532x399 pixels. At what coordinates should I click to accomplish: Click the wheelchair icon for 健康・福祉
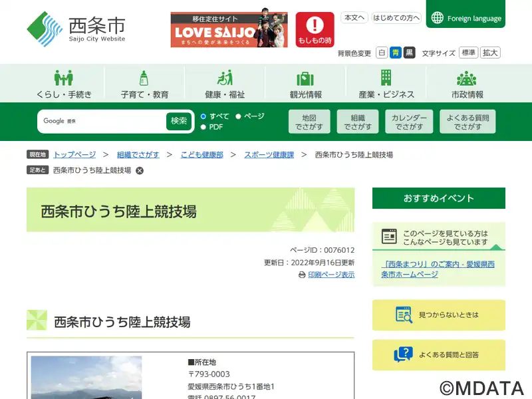point(225,78)
